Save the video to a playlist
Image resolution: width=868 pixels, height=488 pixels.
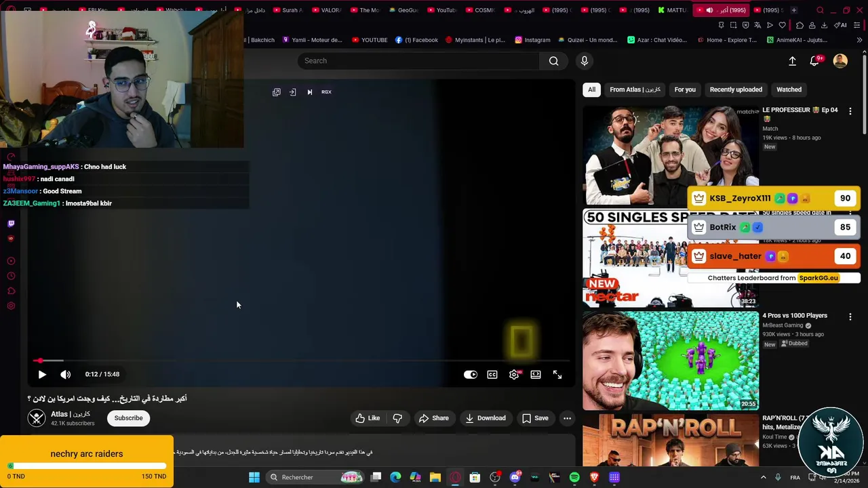534,418
